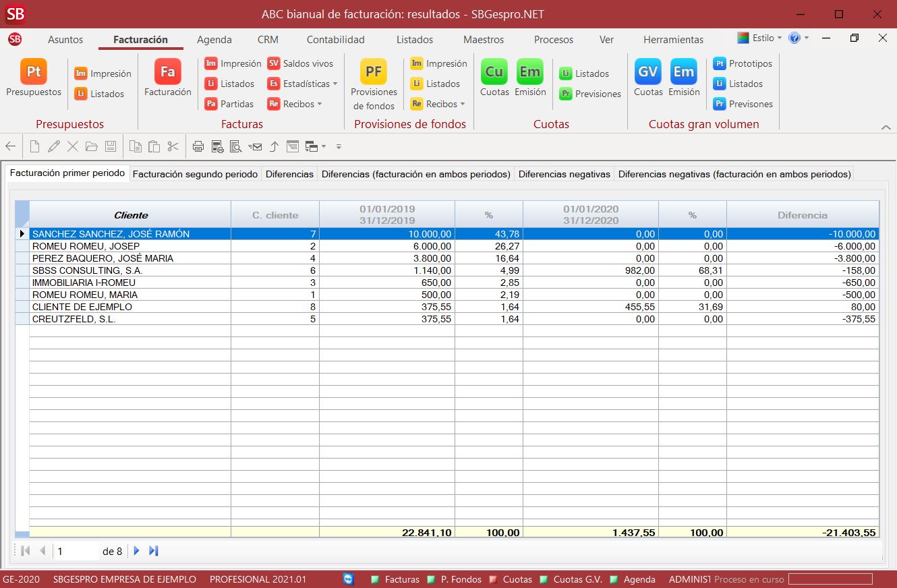
Task: Click the record number input field
Action: click(x=76, y=551)
